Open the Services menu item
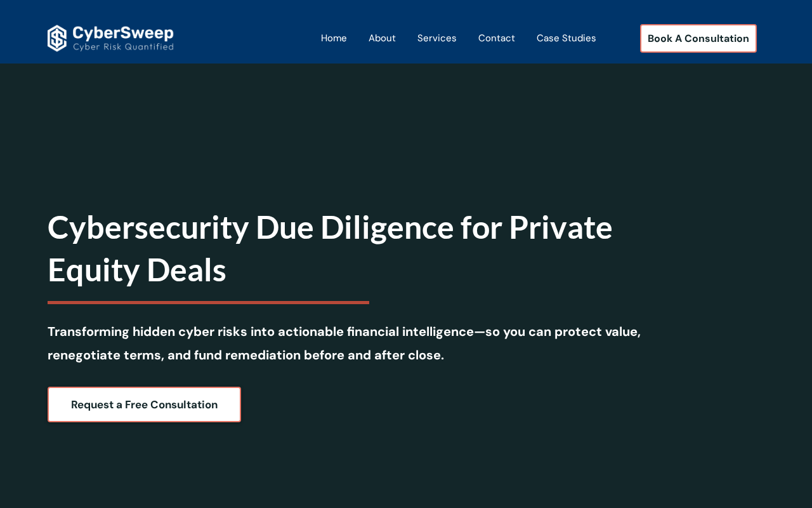 click(x=437, y=38)
